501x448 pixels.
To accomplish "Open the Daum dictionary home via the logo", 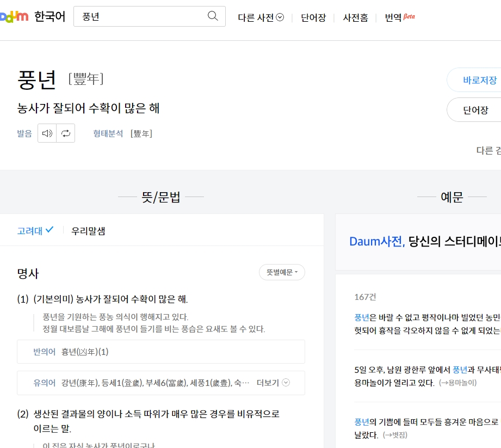I will click(14, 16).
